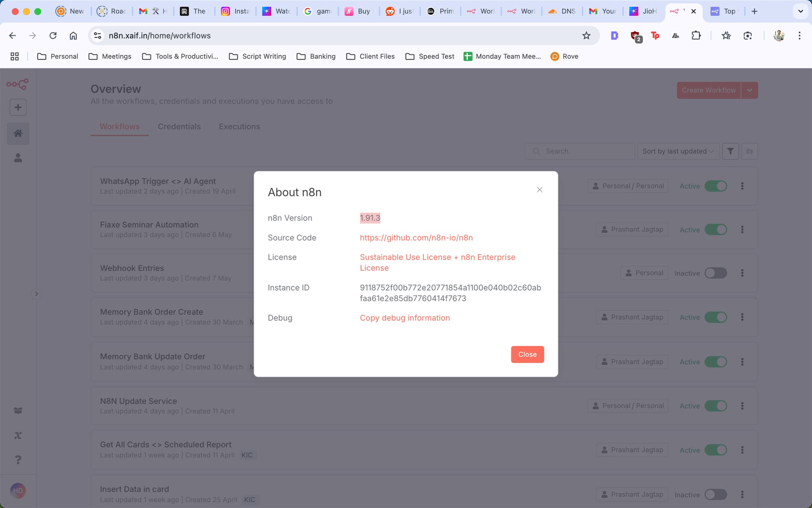Expand the Create Workflow dropdown arrow
This screenshot has width=812, height=508.
coord(749,90)
